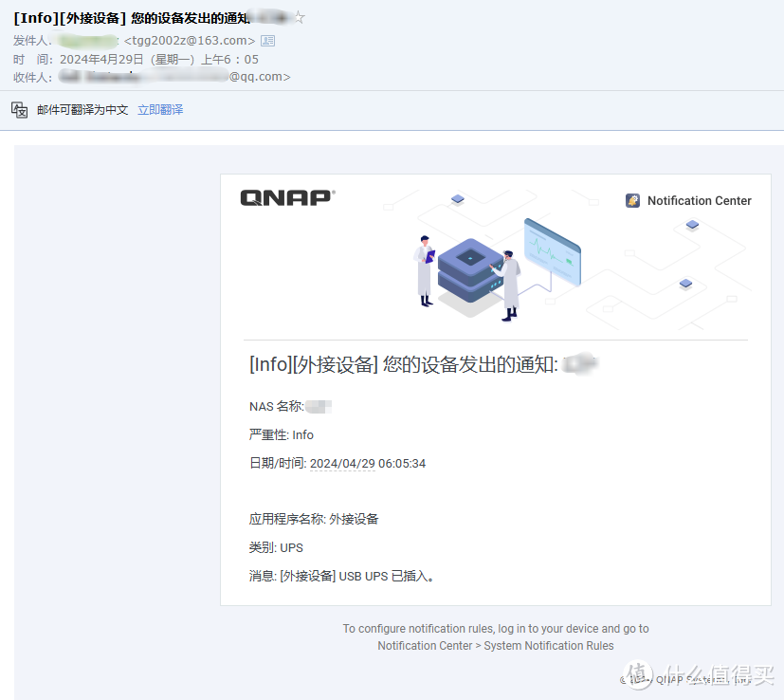The width and height of the screenshot is (784, 700).
Task: Click the 'To configure notification rules' footer text
Action: (496, 629)
